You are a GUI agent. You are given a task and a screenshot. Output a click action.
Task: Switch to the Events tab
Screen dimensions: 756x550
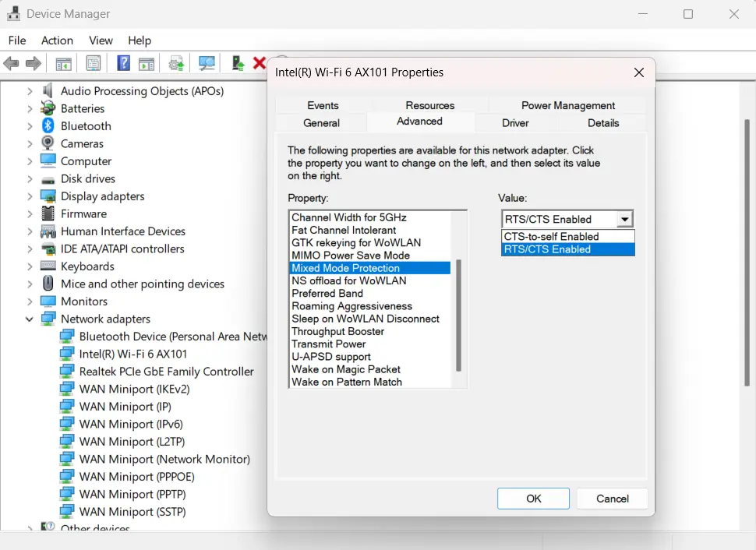(323, 105)
